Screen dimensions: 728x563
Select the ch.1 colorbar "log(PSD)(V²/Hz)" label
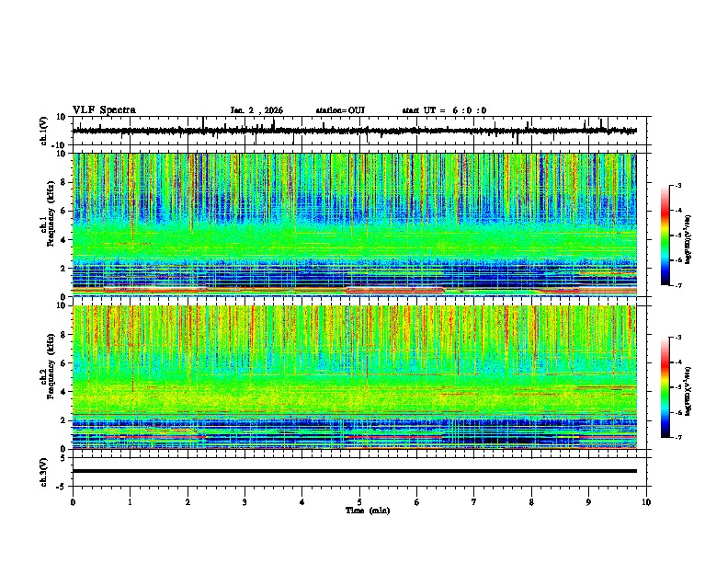(x=688, y=240)
